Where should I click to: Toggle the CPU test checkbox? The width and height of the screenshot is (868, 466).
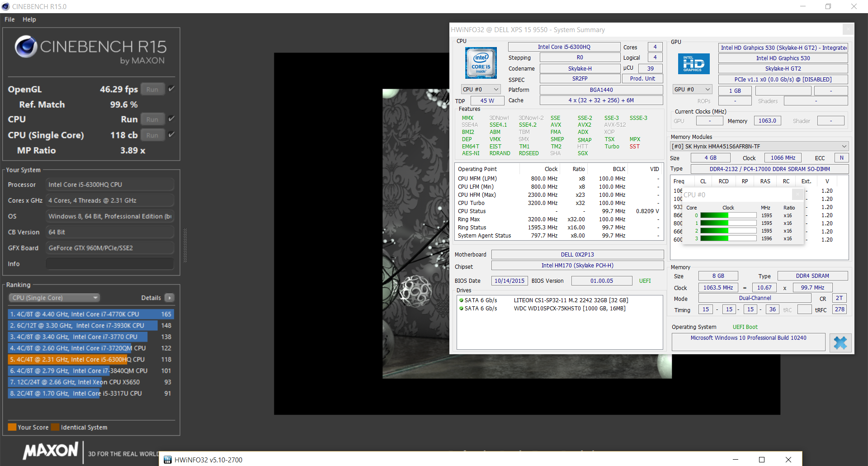(172, 119)
